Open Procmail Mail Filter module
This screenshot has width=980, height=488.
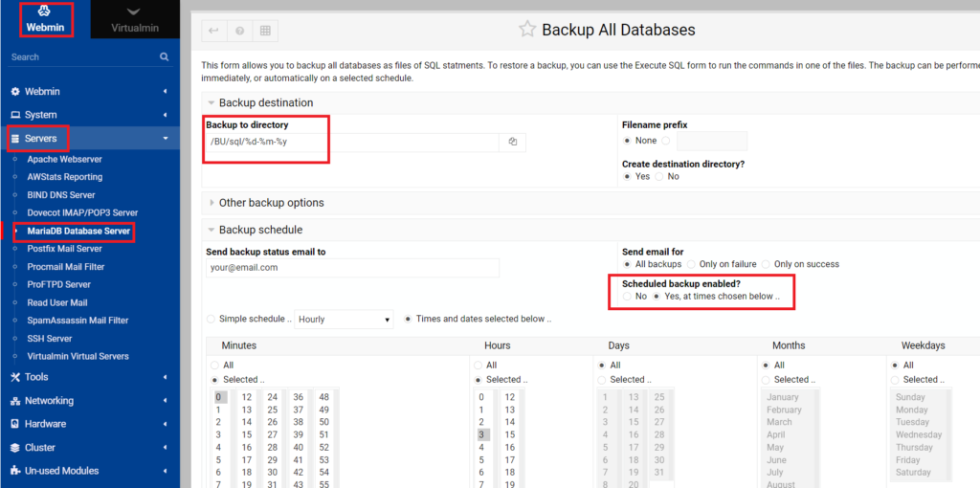tap(66, 267)
